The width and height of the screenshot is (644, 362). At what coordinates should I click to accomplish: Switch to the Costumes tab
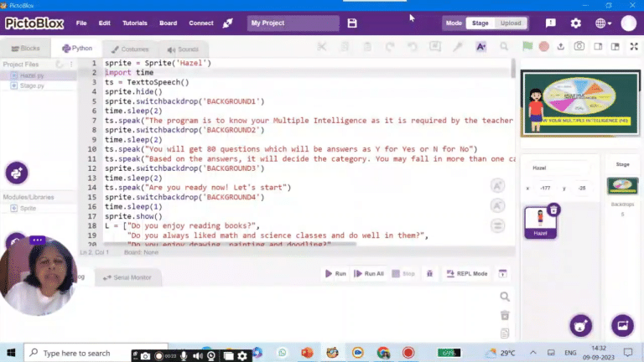pos(130,49)
